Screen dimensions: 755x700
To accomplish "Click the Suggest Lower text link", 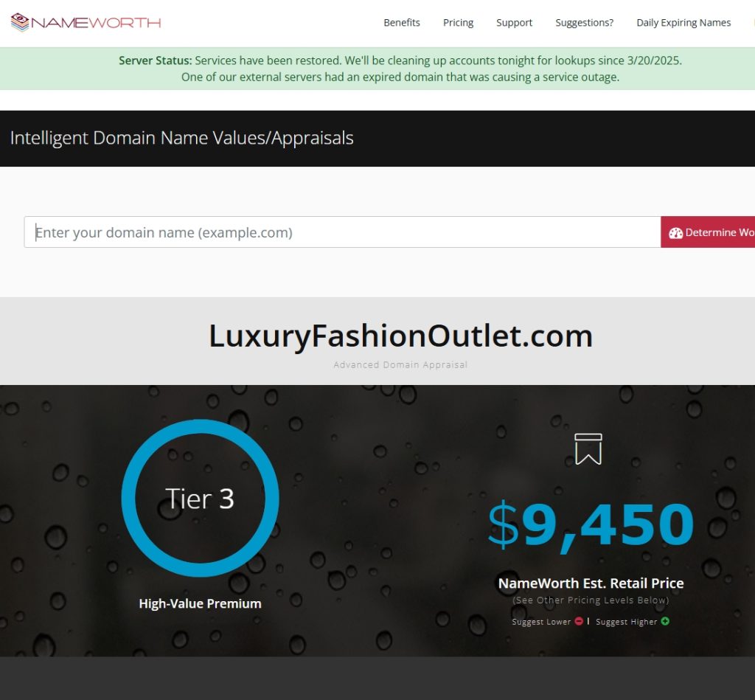I will pyautogui.click(x=541, y=622).
